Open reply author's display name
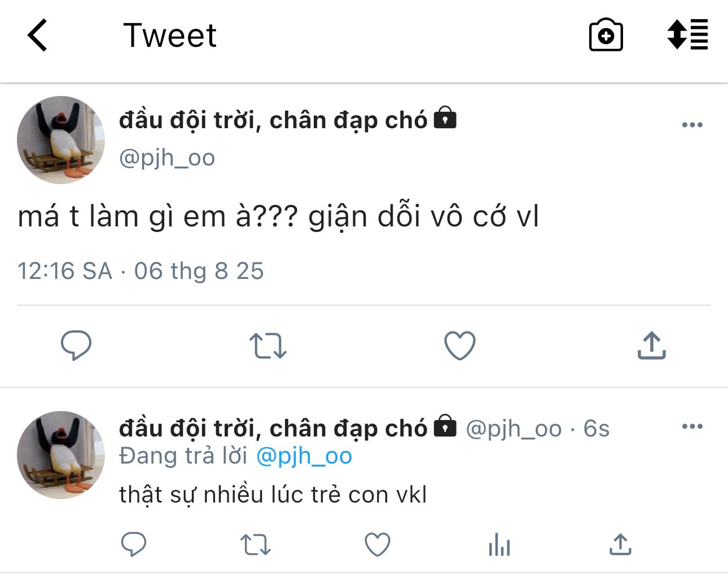 pyautogui.click(x=273, y=428)
